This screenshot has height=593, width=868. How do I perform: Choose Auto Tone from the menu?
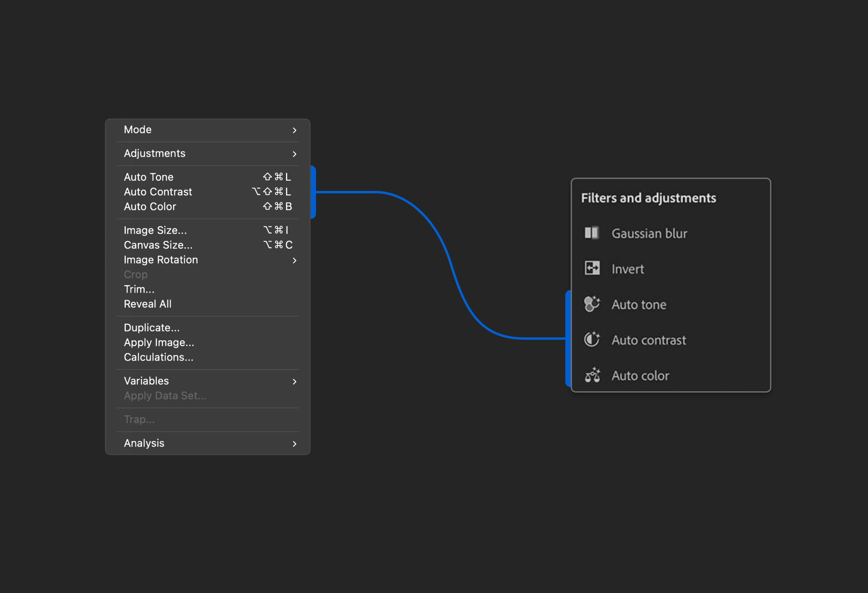point(149,177)
